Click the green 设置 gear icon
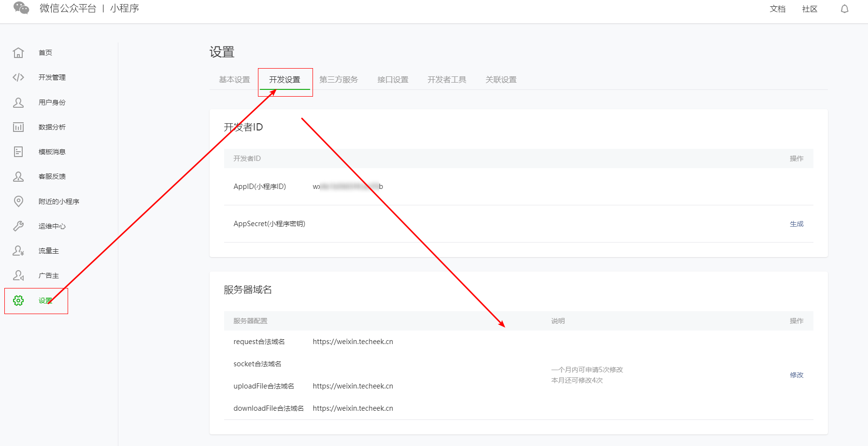 (x=18, y=301)
